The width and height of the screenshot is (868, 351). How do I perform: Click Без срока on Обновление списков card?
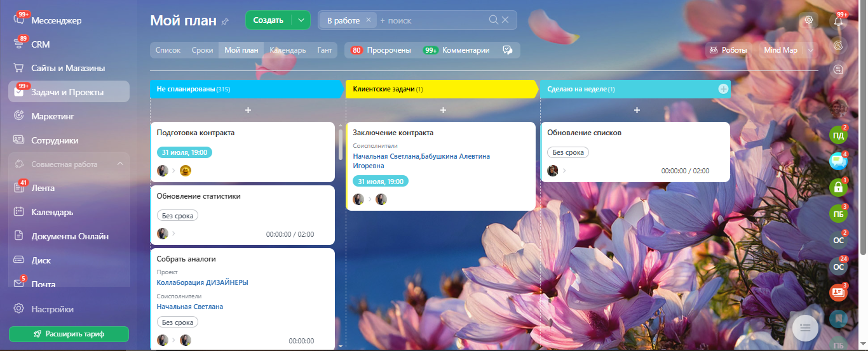click(568, 152)
